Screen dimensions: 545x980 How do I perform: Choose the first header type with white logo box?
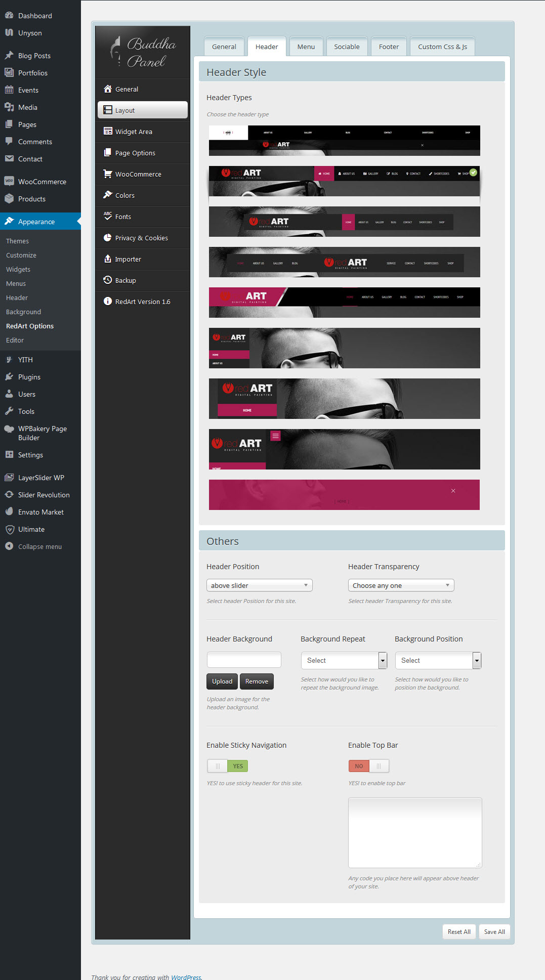pyautogui.click(x=345, y=141)
